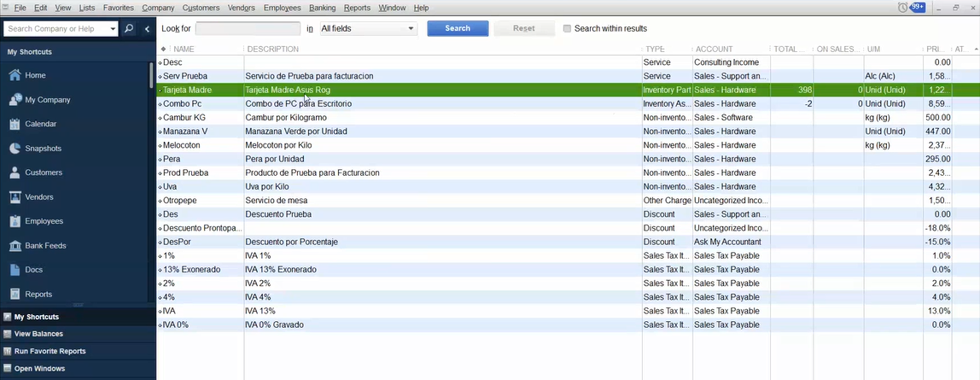The width and height of the screenshot is (980, 380).
Task: Click the 'Ask My Accountant' account cell
Action: click(727, 242)
